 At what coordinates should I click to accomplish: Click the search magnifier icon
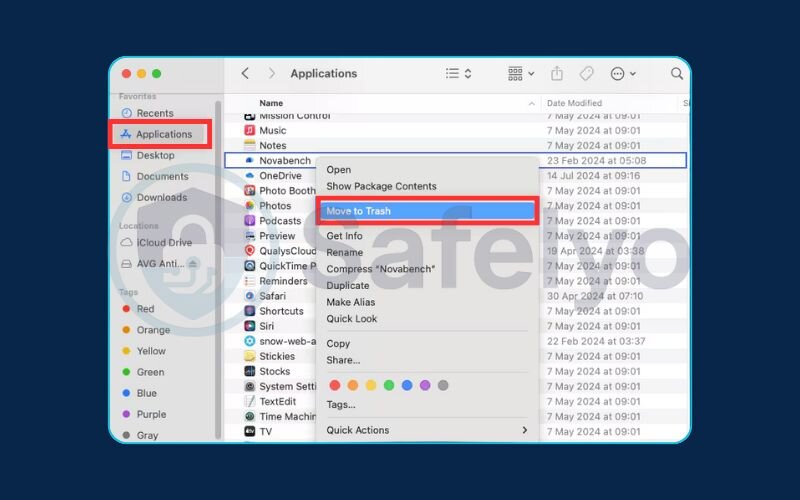point(677,73)
